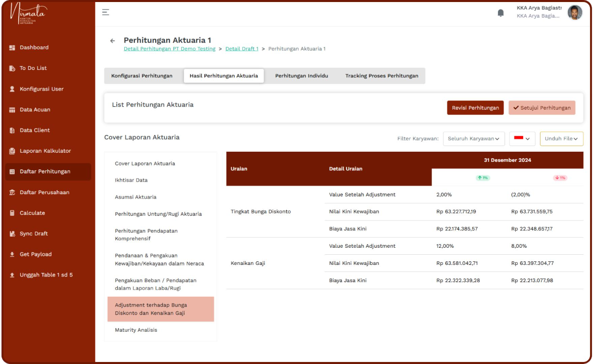The image size is (593, 364).
Task: Select Sync Draft in the sidebar
Action: (33, 234)
